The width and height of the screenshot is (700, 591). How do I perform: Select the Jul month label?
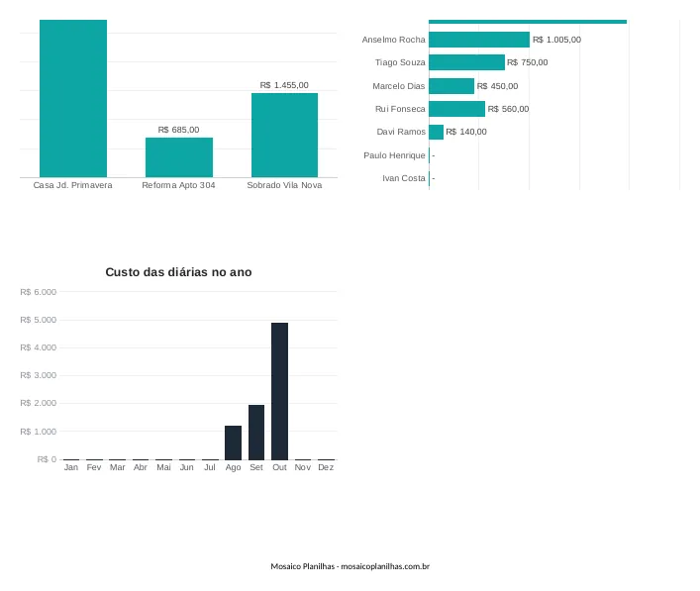[210, 467]
